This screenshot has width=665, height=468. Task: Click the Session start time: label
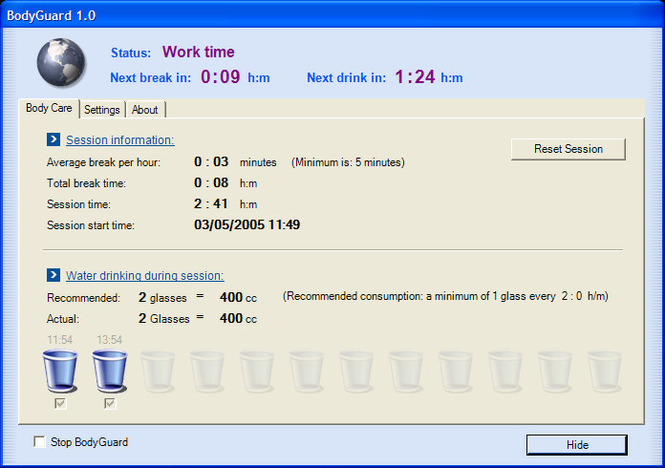(90, 225)
